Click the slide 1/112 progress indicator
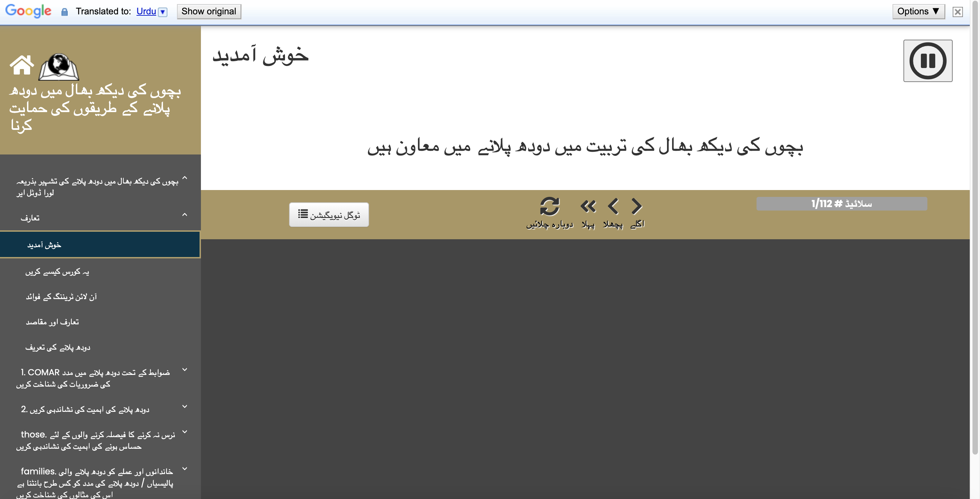 [x=842, y=204]
